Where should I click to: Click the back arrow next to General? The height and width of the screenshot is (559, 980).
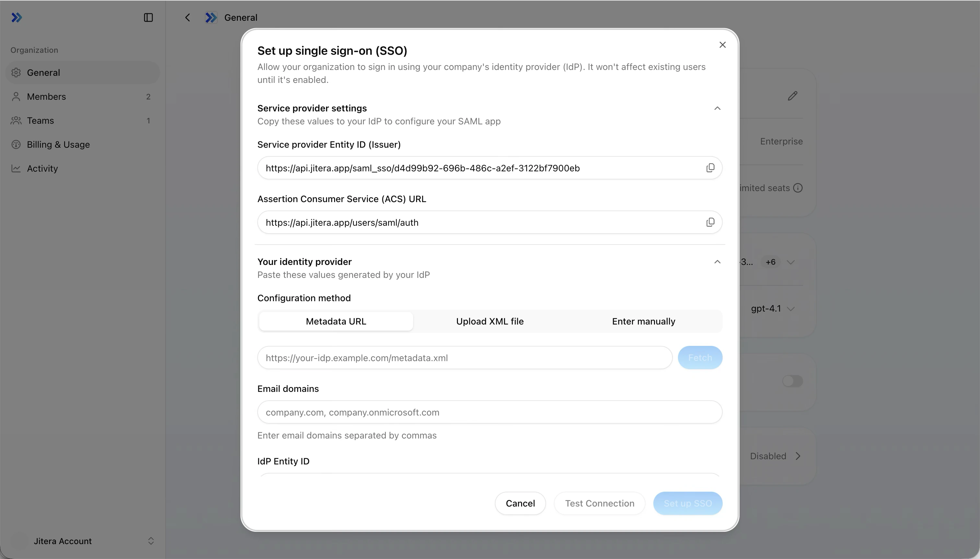pos(187,18)
